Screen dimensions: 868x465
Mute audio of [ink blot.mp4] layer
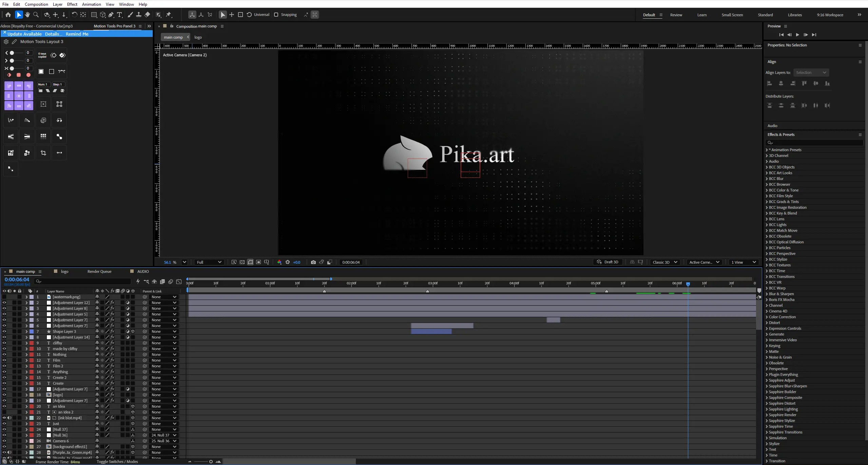point(9,418)
